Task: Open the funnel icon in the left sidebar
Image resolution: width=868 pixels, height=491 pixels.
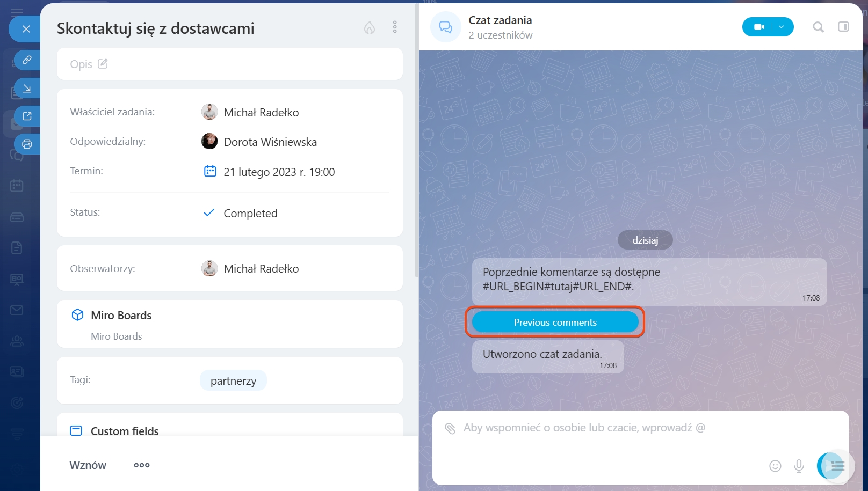Action: click(17, 434)
